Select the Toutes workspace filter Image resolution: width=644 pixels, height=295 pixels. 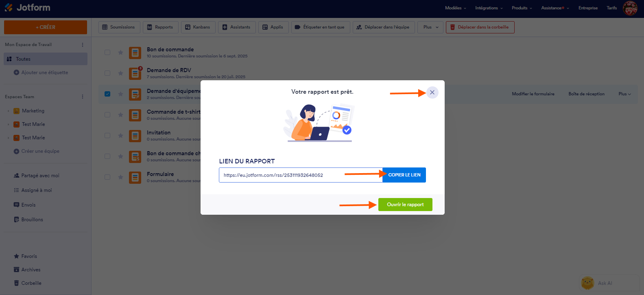point(46,59)
